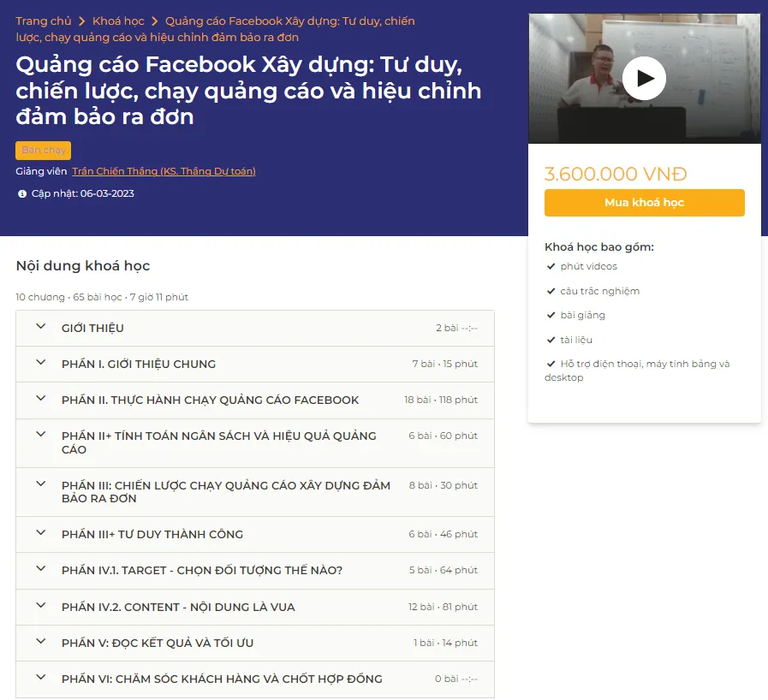Screen dimensions: 768x700
Task: Expand 'PHẦN IV.1. TARGET' section chevron
Action: pyautogui.click(x=40, y=569)
